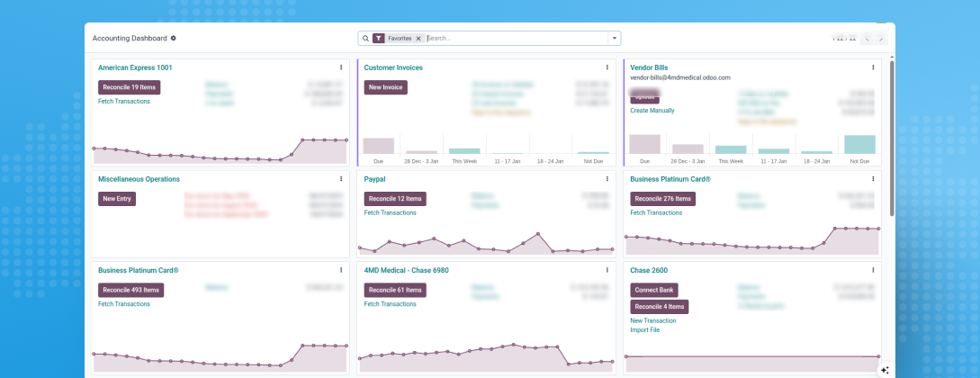Click Create Manually under Vendor Bills

tap(652, 110)
